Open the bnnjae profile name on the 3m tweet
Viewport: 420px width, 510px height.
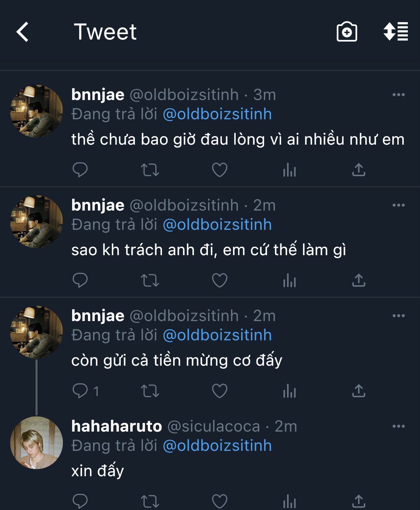[x=98, y=95]
